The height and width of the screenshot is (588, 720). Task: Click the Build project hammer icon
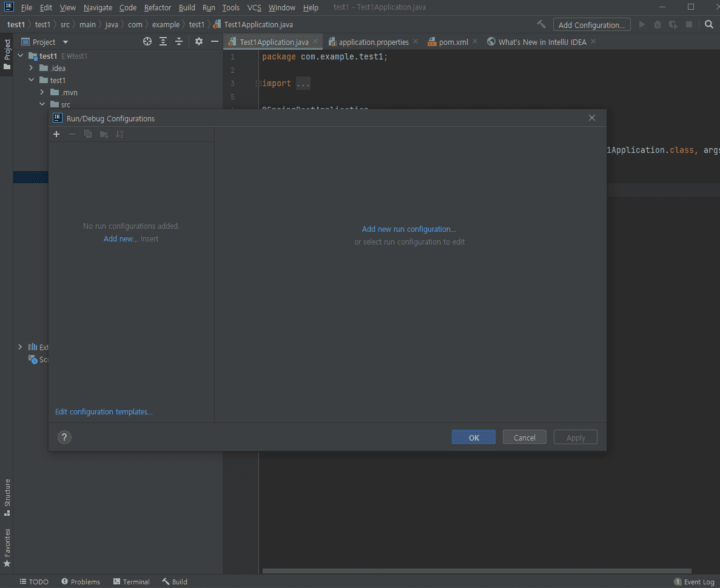541,25
